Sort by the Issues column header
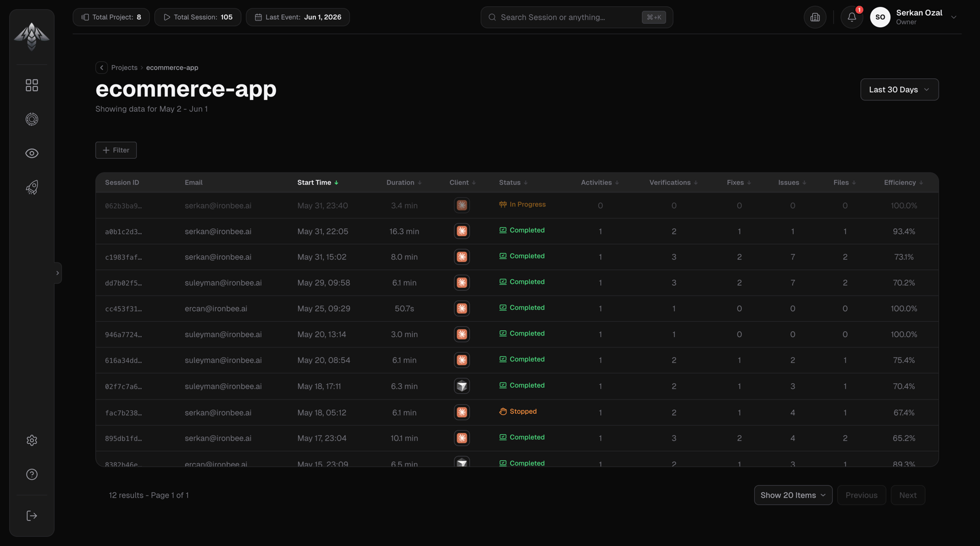The image size is (980, 546). pos(792,183)
